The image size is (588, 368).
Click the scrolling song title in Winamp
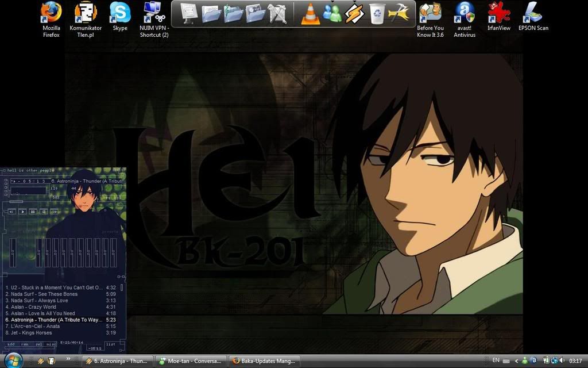coord(87,181)
